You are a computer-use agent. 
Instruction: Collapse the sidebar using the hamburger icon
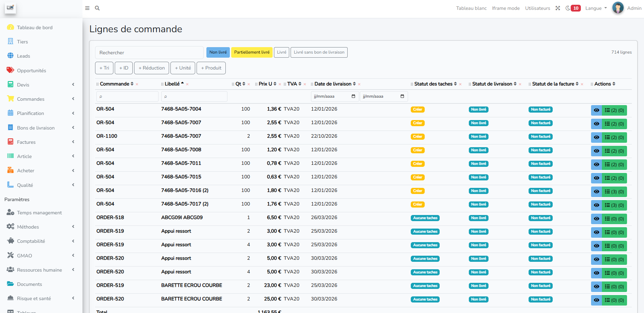click(x=87, y=8)
